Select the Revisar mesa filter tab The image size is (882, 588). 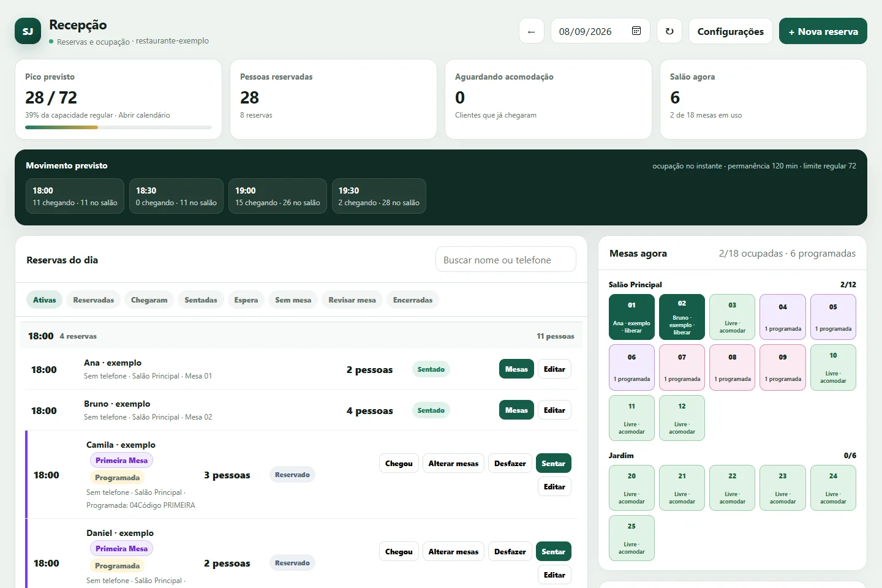[x=352, y=300]
